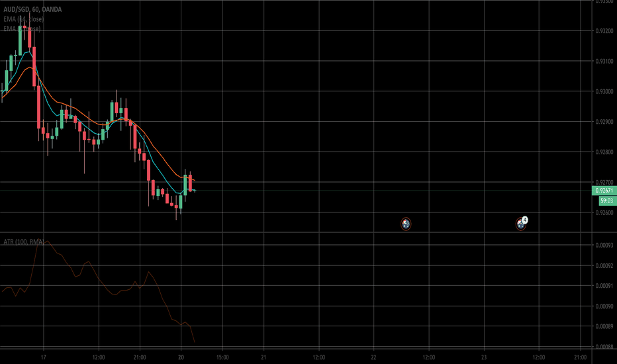Screen dimensions: 617x364
Task: Click the Australia flag event icon with badge 4
Action: point(521,224)
